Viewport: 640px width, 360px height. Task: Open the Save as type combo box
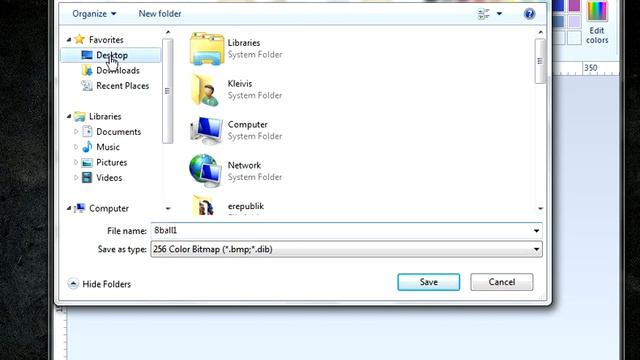(x=346, y=249)
